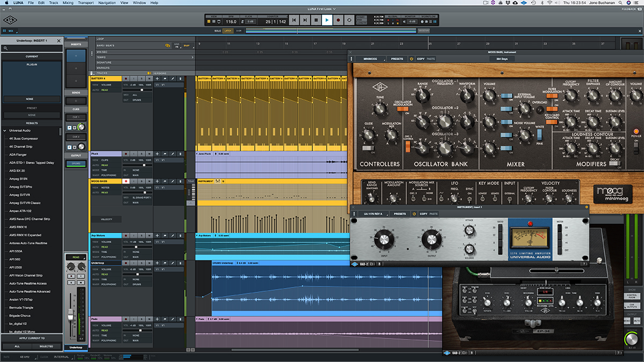Click the plug-in search input field
Viewport: 644px width, 362px height.
coord(32,48)
